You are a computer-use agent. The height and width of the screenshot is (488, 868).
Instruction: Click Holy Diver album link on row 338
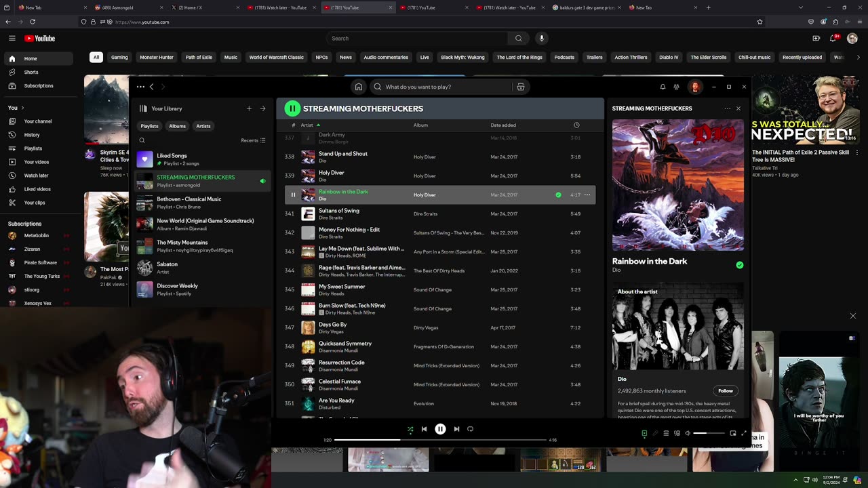(425, 157)
